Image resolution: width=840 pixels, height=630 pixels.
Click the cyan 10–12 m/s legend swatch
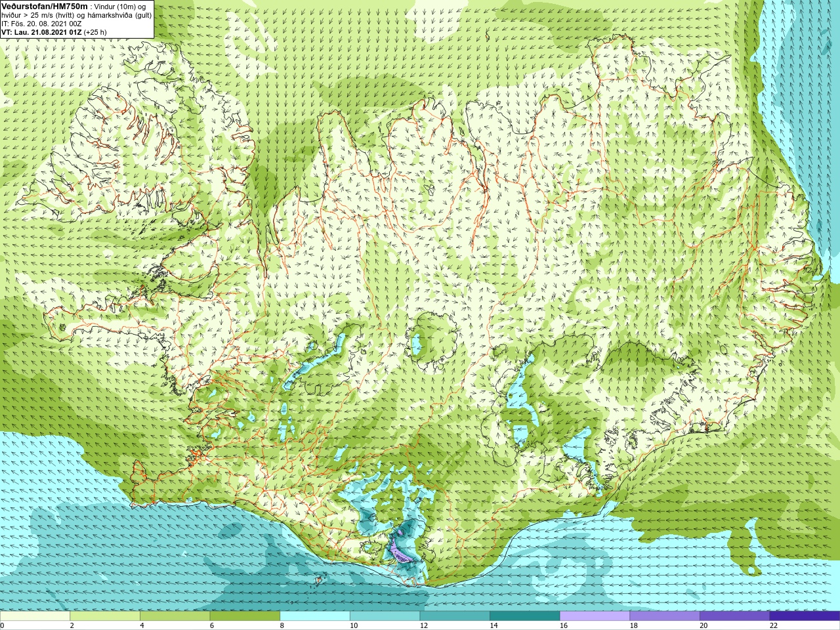[385, 616]
